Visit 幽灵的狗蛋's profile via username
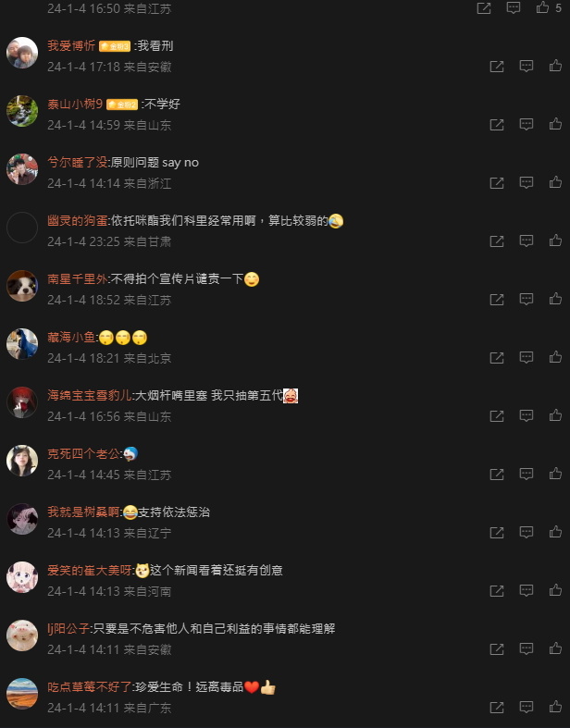 pos(78,220)
